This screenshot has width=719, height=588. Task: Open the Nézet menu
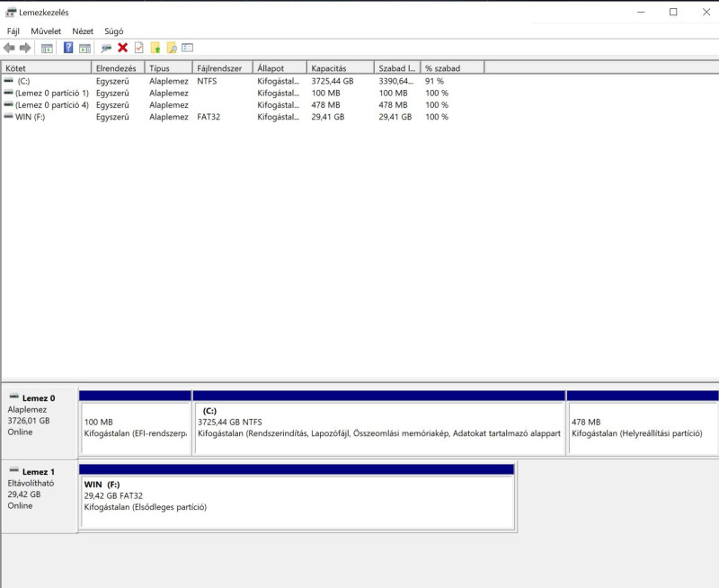pyautogui.click(x=83, y=31)
